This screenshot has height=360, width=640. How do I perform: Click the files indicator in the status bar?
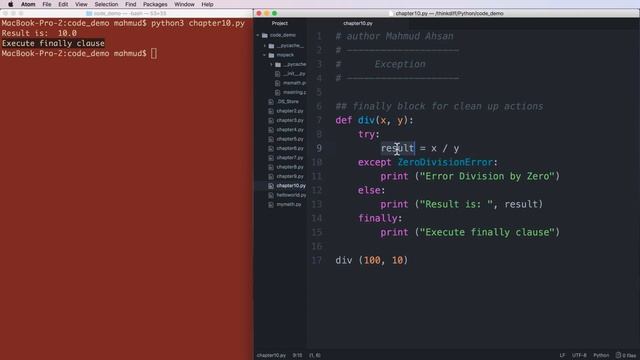click(x=626, y=356)
